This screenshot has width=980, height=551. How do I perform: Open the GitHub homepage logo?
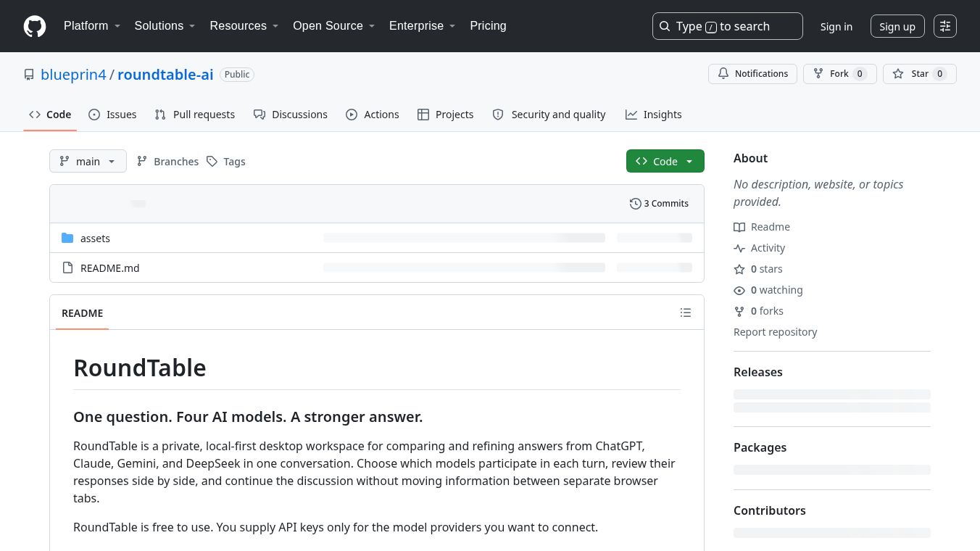pos(35,26)
